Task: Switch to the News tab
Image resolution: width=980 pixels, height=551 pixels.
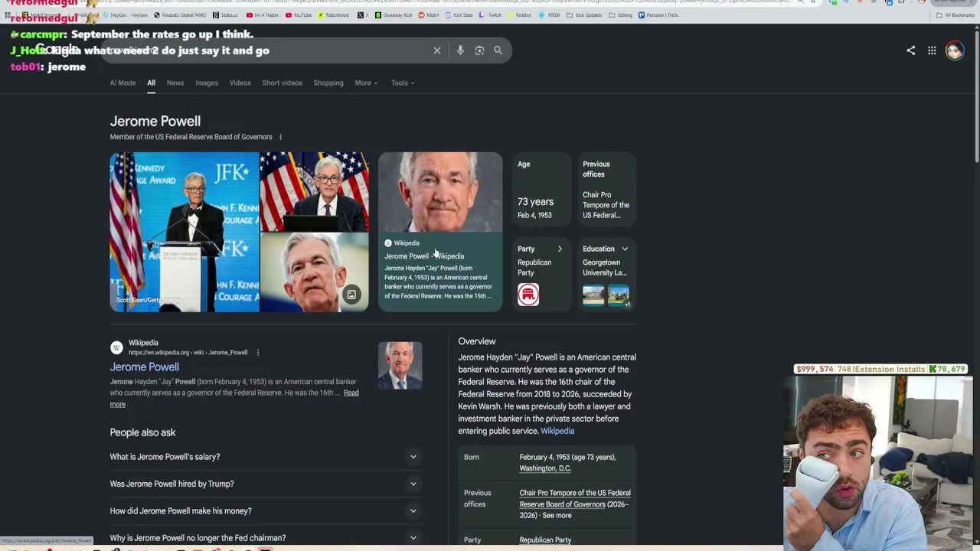Action: tap(175, 83)
